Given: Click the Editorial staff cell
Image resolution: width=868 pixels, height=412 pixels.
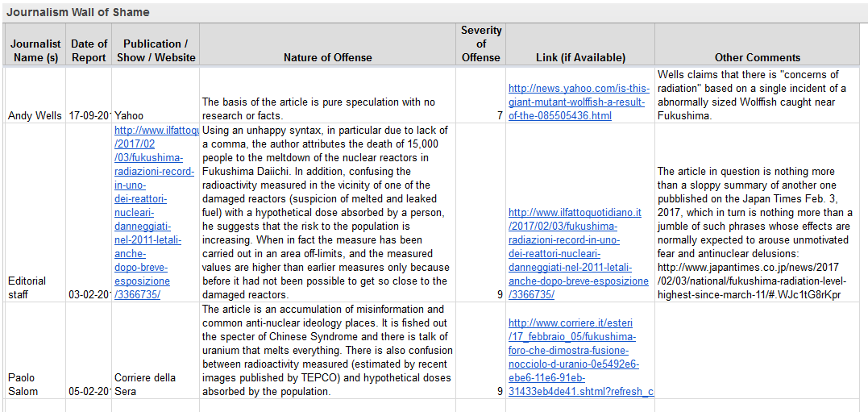Looking at the screenshot, I should click(35, 287).
